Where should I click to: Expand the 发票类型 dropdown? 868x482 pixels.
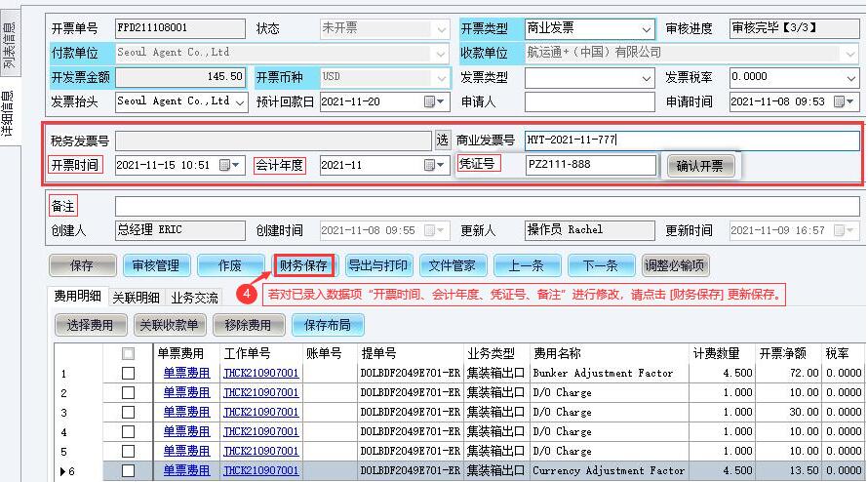click(x=647, y=78)
